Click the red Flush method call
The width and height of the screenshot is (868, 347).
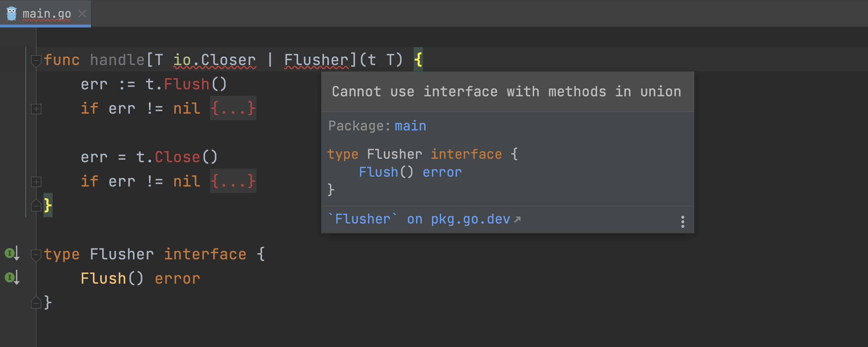(186, 84)
